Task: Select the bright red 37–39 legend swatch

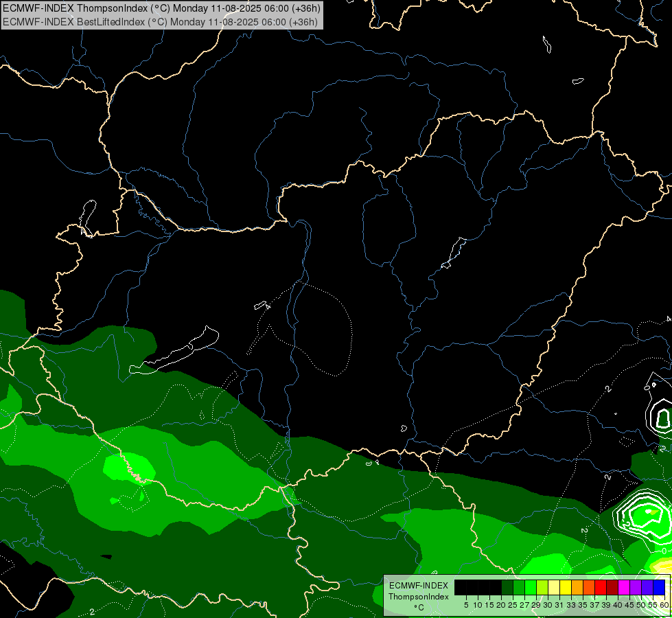Action: point(601,587)
